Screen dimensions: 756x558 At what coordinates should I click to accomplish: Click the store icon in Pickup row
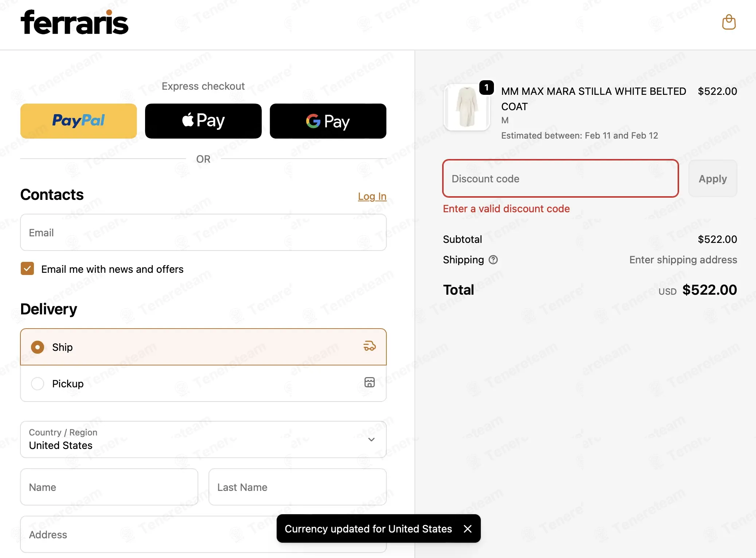click(369, 382)
